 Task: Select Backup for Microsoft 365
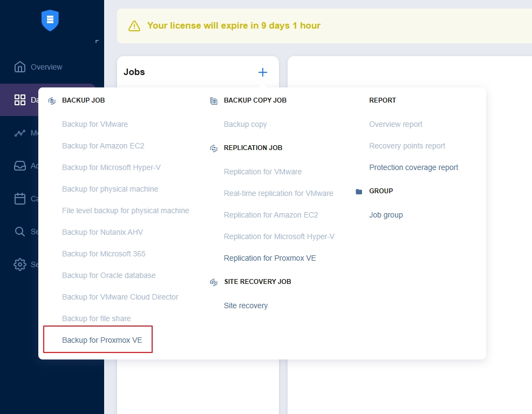(x=104, y=254)
